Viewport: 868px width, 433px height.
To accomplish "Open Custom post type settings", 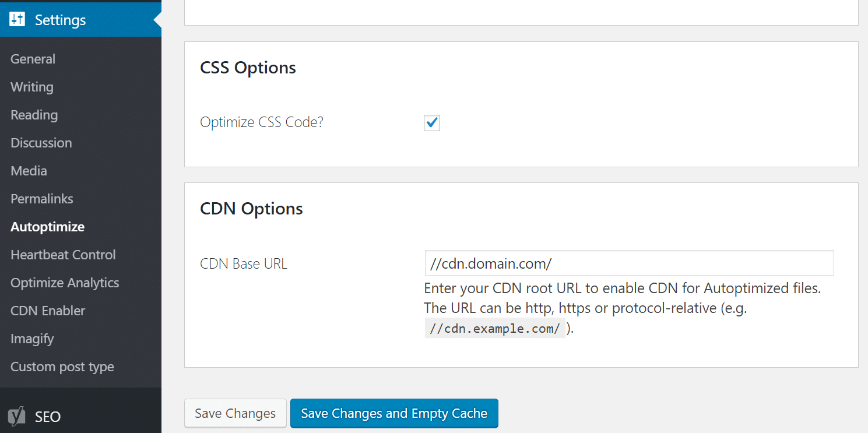I will 62,367.
